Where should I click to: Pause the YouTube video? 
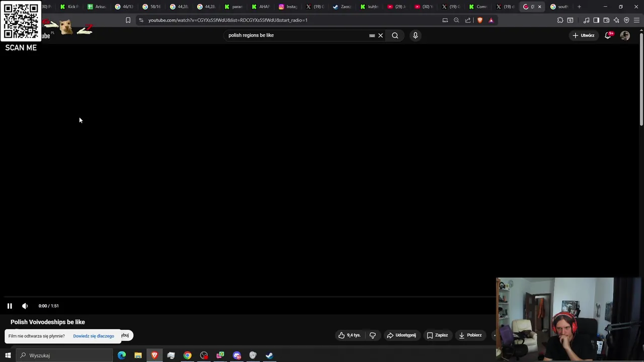pyautogui.click(x=10, y=306)
